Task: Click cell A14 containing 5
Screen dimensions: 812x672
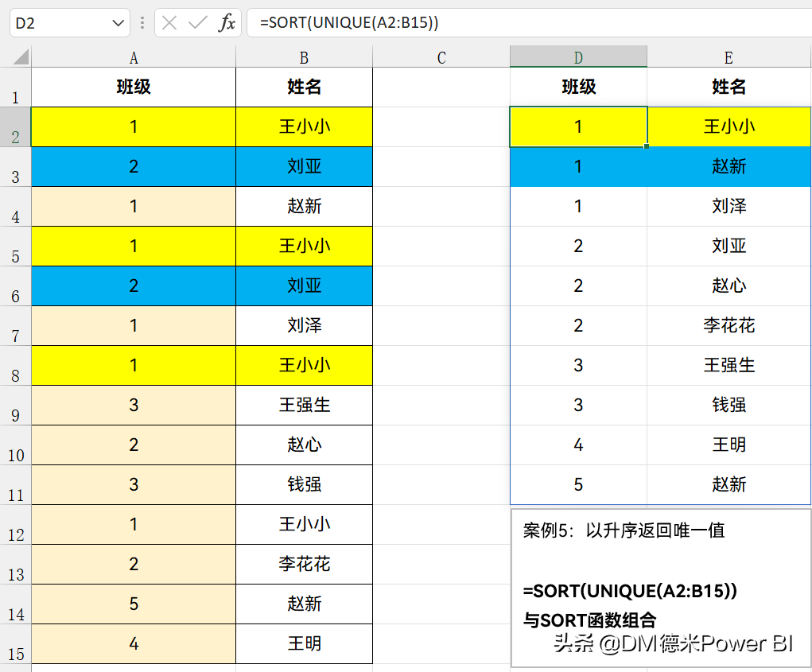Action: 134,604
